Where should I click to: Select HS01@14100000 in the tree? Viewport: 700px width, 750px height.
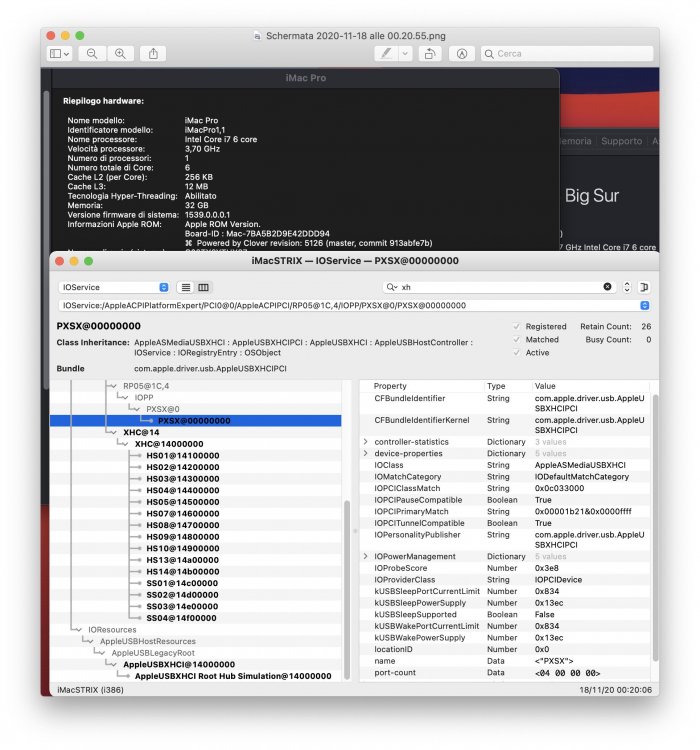click(x=183, y=455)
